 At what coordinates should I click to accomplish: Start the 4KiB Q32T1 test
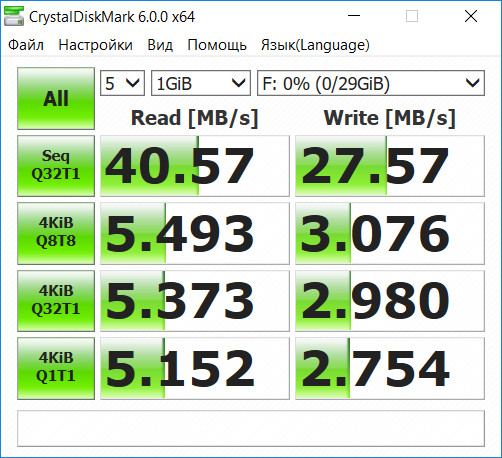point(56,301)
